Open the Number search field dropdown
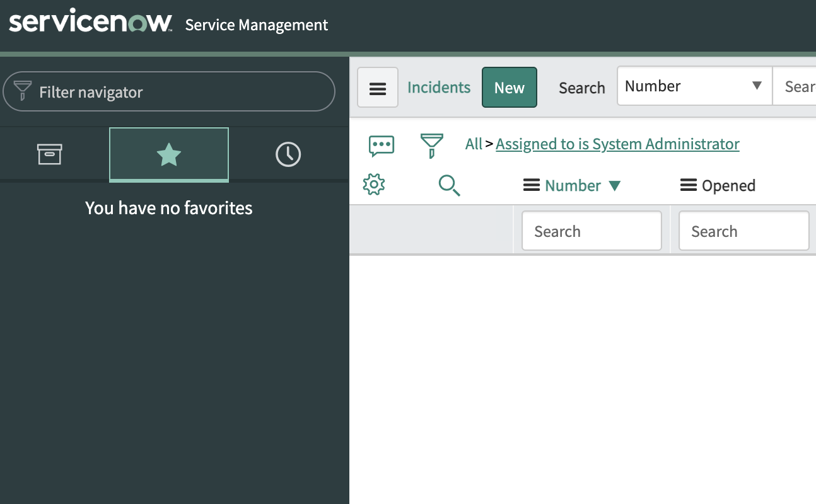 coord(757,86)
